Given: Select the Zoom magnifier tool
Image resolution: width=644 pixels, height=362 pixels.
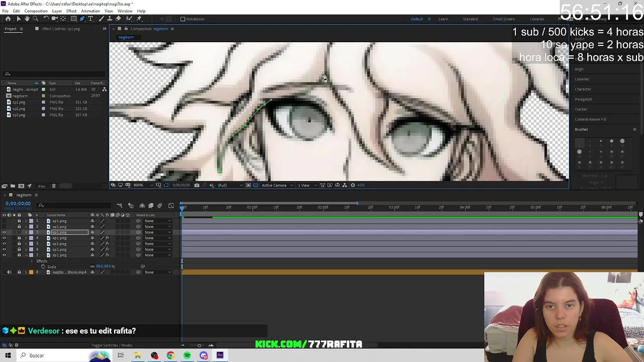Looking at the screenshot, I should [36, 19].
